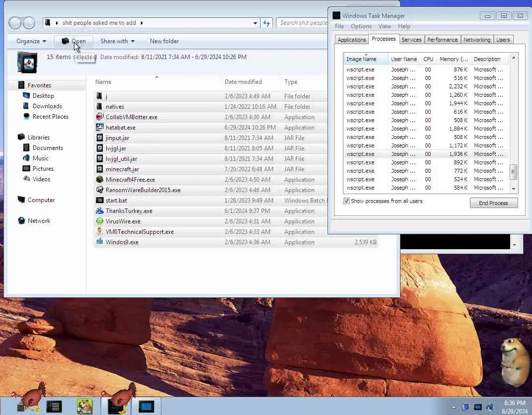The width and height of the screenshot is (532, 415).
Task: Click the Explorer back navigation arrow
Action: 15,23
